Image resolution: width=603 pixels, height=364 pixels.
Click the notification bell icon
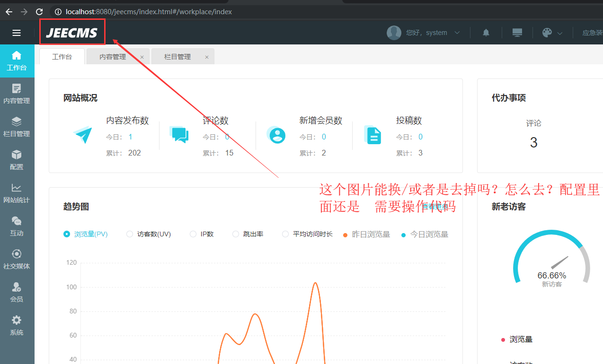pos(486,33)
